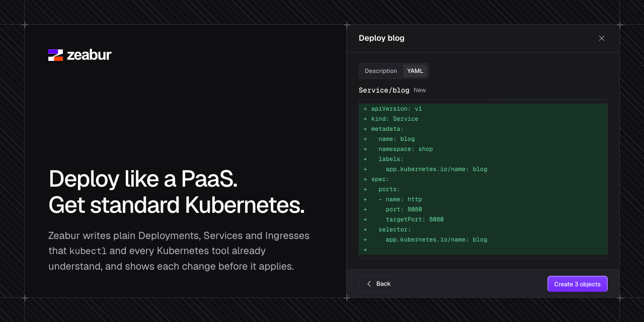Viewport: 644px width, 322px height.
Task: Click the 'Get standard Kubernetes.' headline
Action: [x=177, y=205]
